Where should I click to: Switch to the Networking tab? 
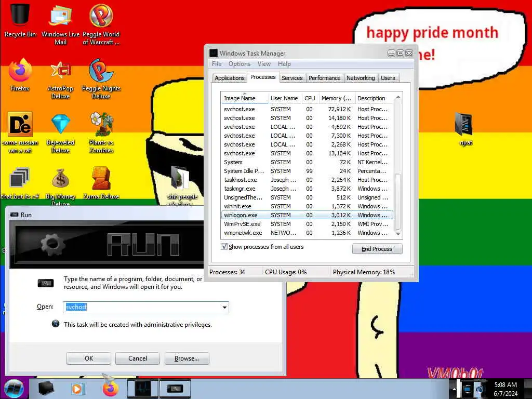click(x=361, y=78)
